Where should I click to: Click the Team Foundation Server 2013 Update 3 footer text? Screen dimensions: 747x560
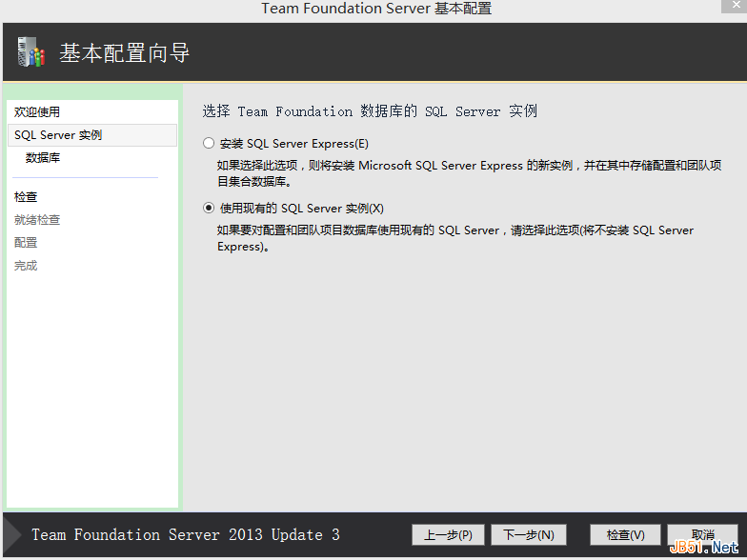point(186,535)
